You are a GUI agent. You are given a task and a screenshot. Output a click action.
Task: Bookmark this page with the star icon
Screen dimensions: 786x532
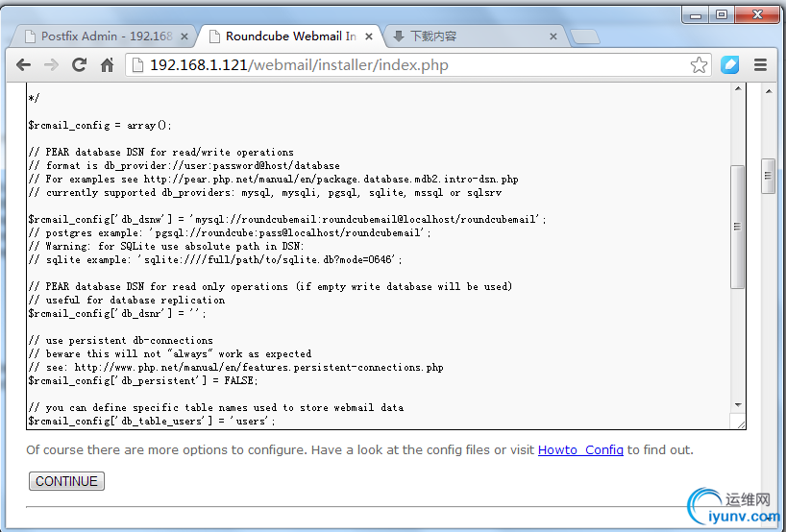point(699,65)
